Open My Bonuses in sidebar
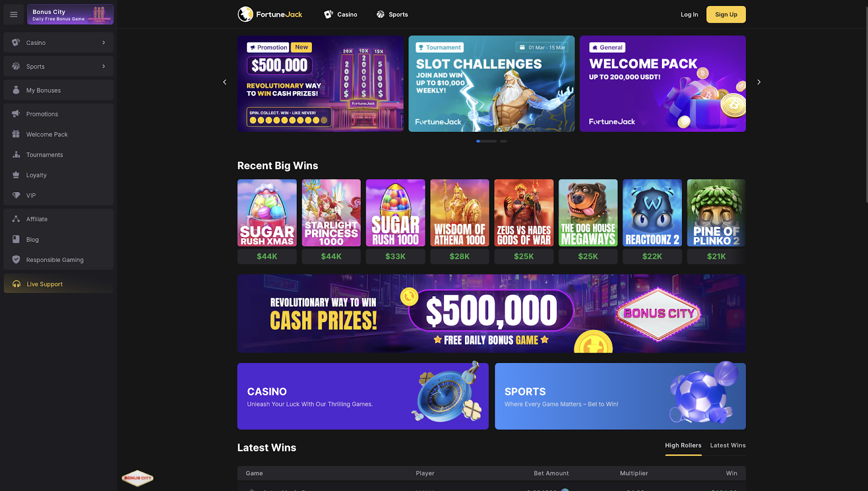 click(x=59, y=90)
